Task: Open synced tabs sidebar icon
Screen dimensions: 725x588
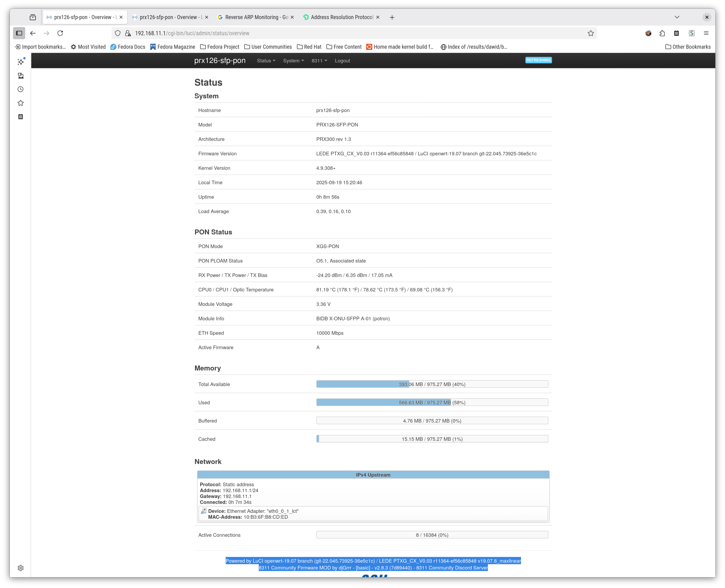Action: [x=21, y=75]
